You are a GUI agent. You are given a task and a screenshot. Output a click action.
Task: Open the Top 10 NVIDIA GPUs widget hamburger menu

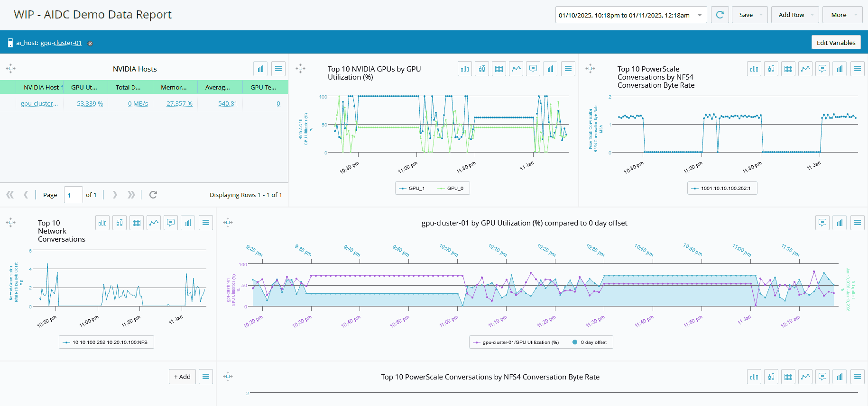568,69
